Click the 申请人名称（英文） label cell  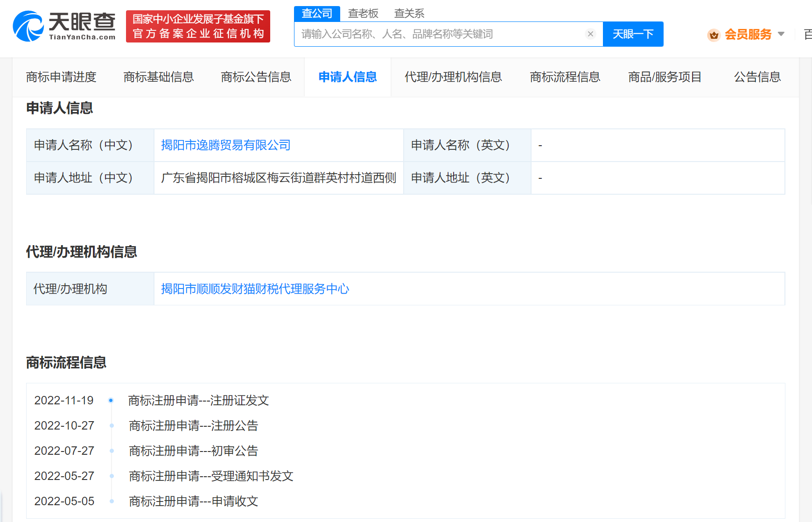(x=467, y=145)
